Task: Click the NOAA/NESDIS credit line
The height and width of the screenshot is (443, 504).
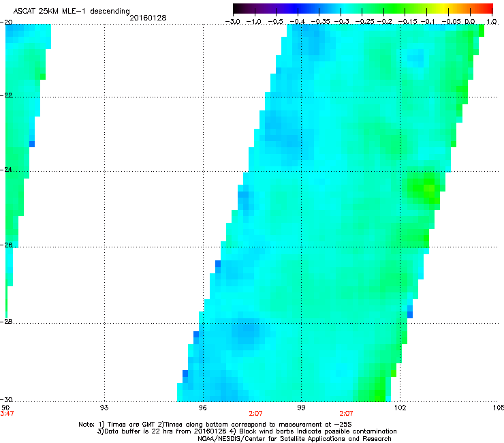Action: tap(294, 439)
